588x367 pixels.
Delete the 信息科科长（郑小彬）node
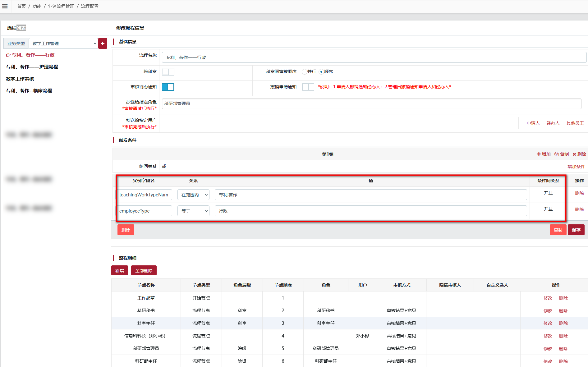pyautogui.click(x=563, y=336)
